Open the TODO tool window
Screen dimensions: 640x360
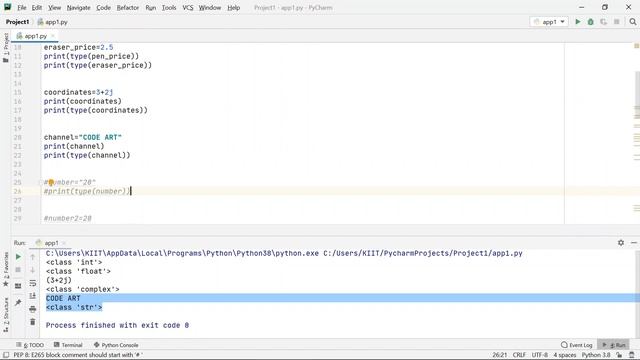(30, 345)
